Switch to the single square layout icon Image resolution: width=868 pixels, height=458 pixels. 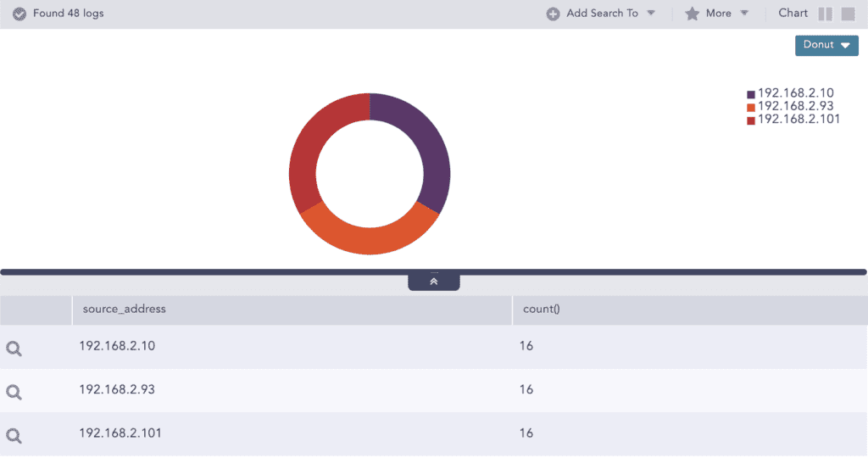[x=848, y=14]
